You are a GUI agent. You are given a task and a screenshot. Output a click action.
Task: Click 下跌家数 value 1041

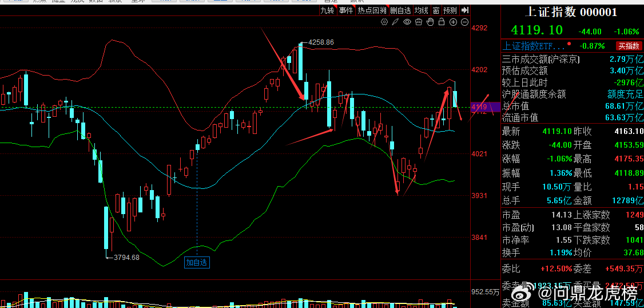[x=634, y=240]
